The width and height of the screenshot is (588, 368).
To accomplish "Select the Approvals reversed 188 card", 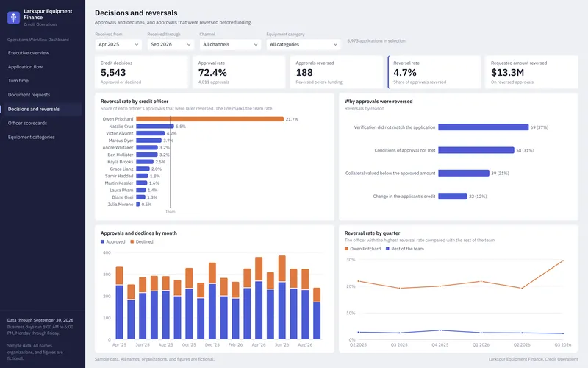I will click(x=337, y=72).
